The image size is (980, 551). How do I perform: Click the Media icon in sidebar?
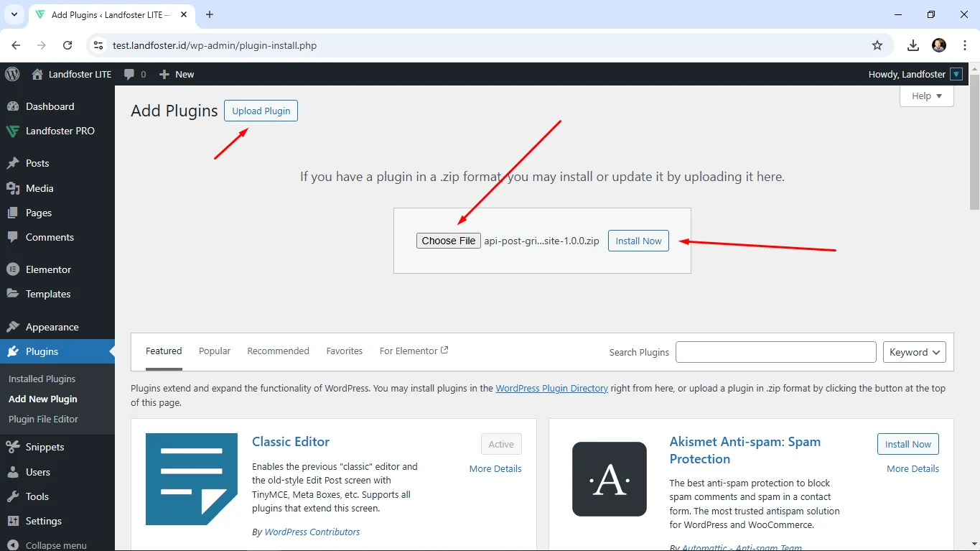[x=13, y=188]
